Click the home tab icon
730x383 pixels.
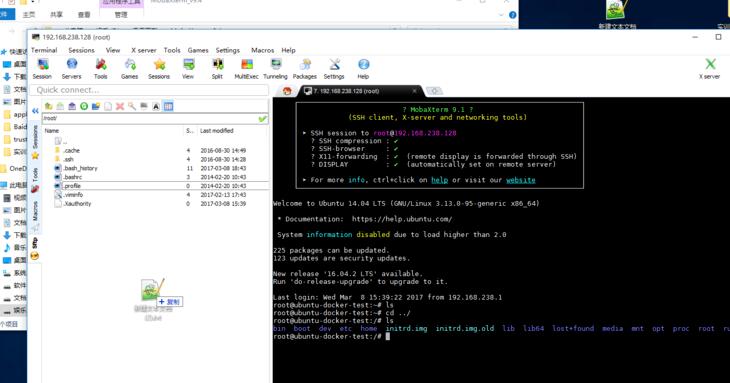(287, 91)
